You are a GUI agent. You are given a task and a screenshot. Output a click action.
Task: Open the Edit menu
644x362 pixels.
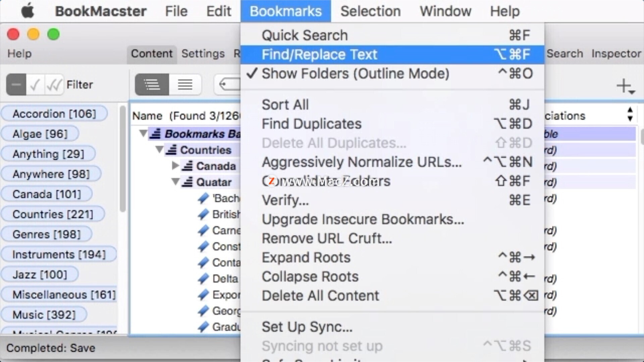point(219,11)
